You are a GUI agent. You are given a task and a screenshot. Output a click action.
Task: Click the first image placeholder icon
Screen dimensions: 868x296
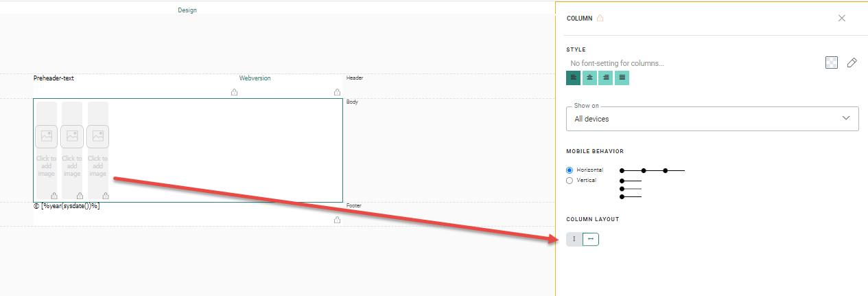(46, 136)
